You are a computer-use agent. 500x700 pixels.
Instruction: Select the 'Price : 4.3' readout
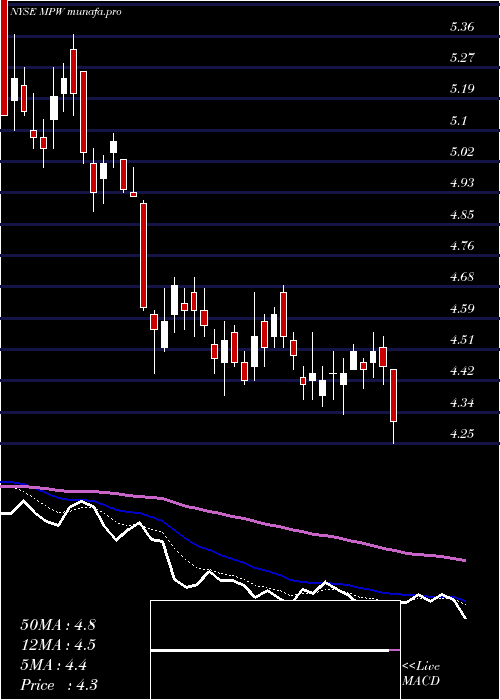point(59,685)
